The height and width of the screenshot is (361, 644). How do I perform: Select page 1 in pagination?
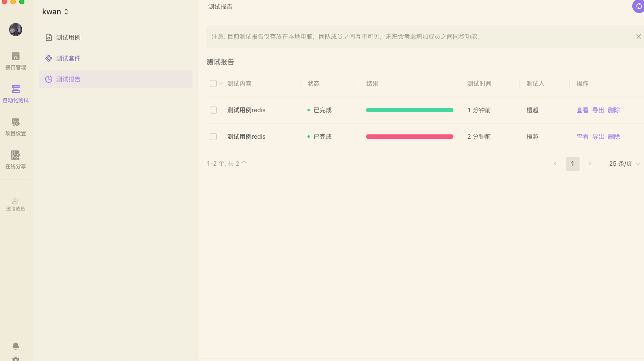click(573, 164)
